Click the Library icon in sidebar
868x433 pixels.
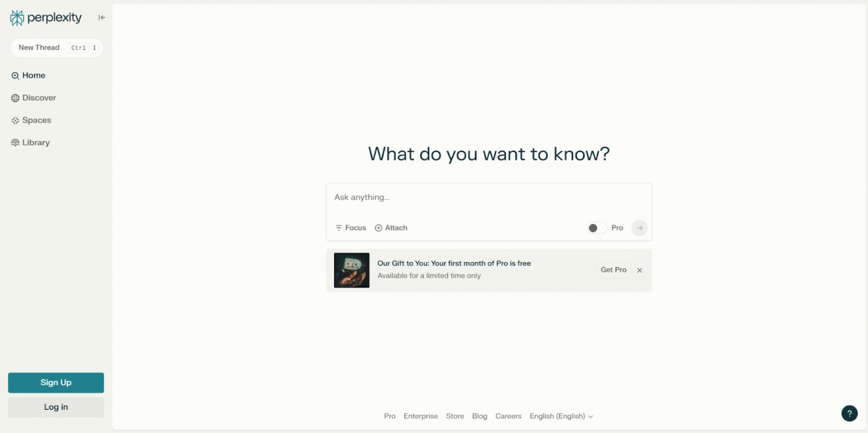pyautogui.click(x=15, y=142)
